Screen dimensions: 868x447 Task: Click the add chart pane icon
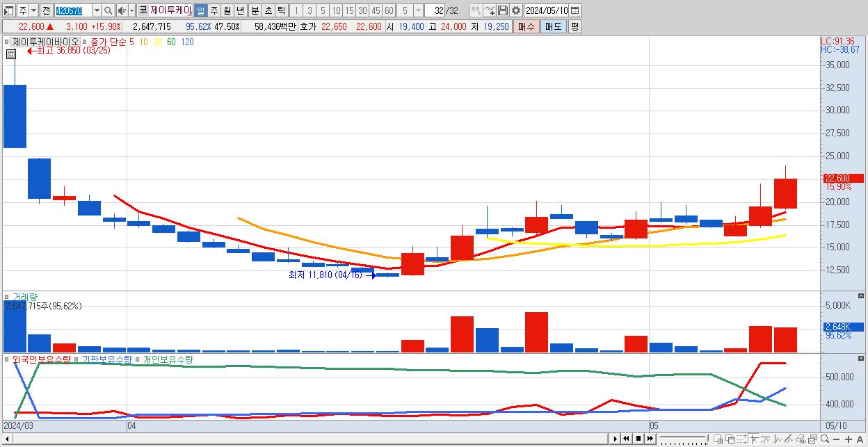[x=718, y=439]
